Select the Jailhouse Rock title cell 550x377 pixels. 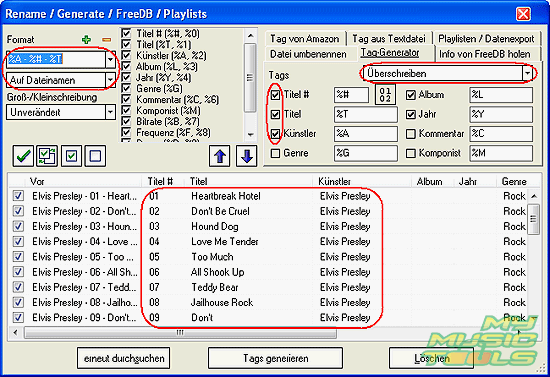[x=222, y=302]
